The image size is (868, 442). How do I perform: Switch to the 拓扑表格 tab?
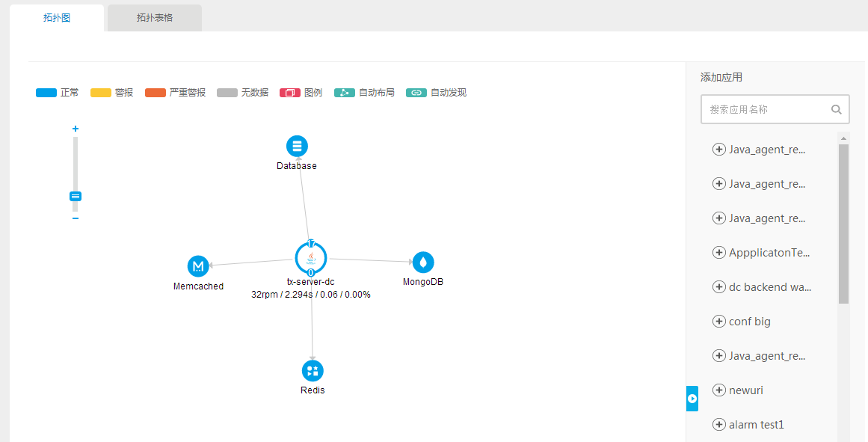click(155, 18)
